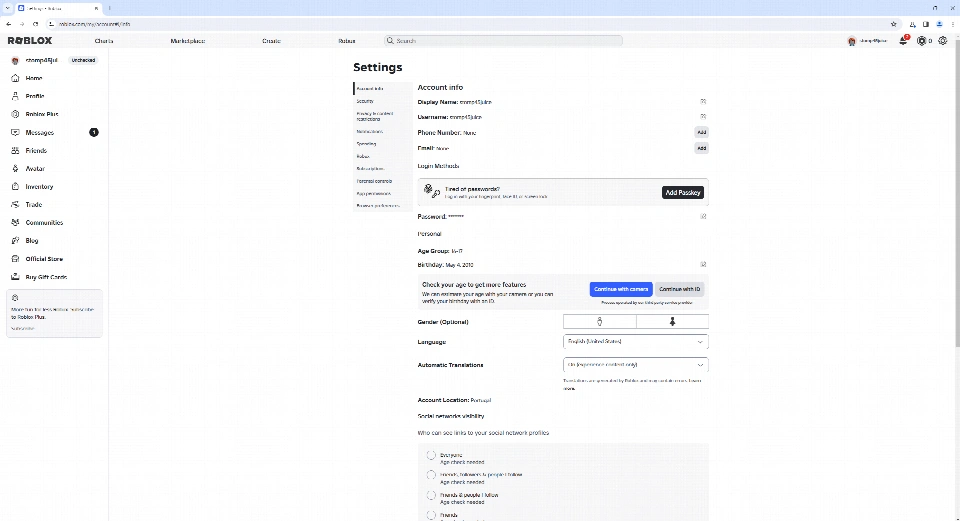
Task: Focus the Roblox search field
Action: click(503, 40)
